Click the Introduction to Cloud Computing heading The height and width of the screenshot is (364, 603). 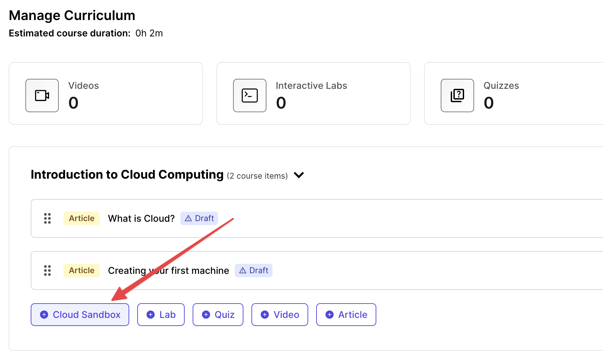click(127, 175)
